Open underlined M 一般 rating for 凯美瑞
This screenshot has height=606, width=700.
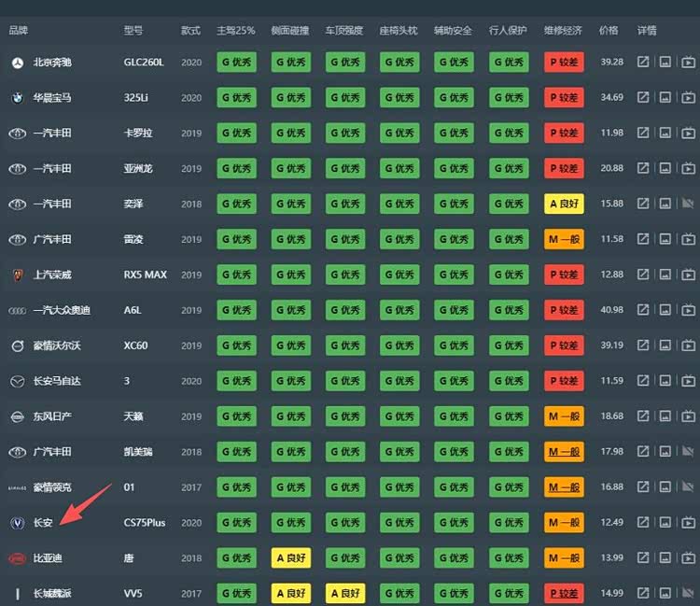tap(564, 452)
